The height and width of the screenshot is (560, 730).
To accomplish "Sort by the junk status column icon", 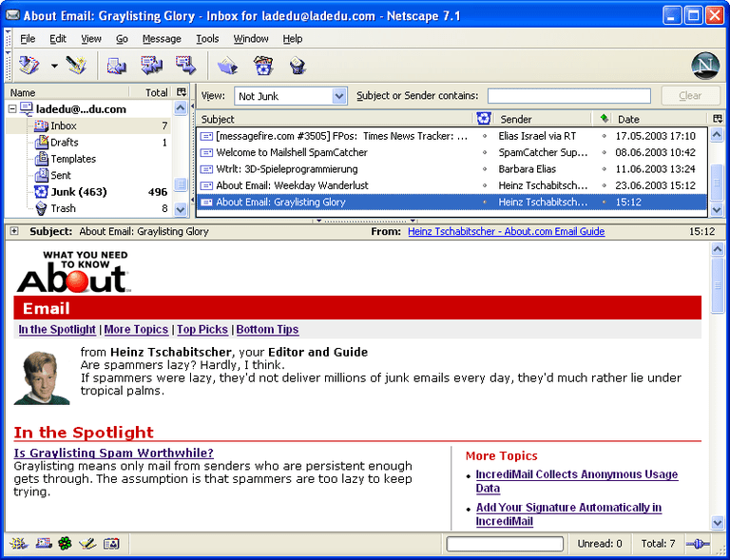I will pos(484,119).
